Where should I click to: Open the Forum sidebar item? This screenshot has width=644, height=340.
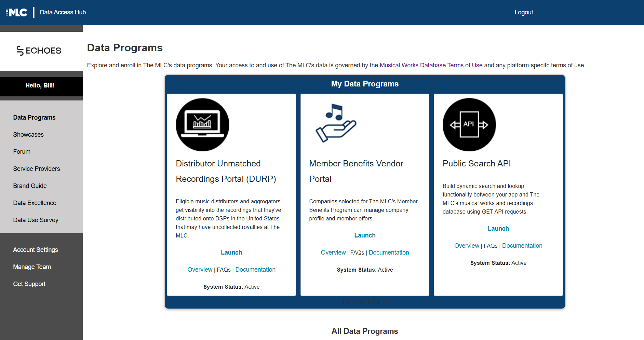[22, 152]
